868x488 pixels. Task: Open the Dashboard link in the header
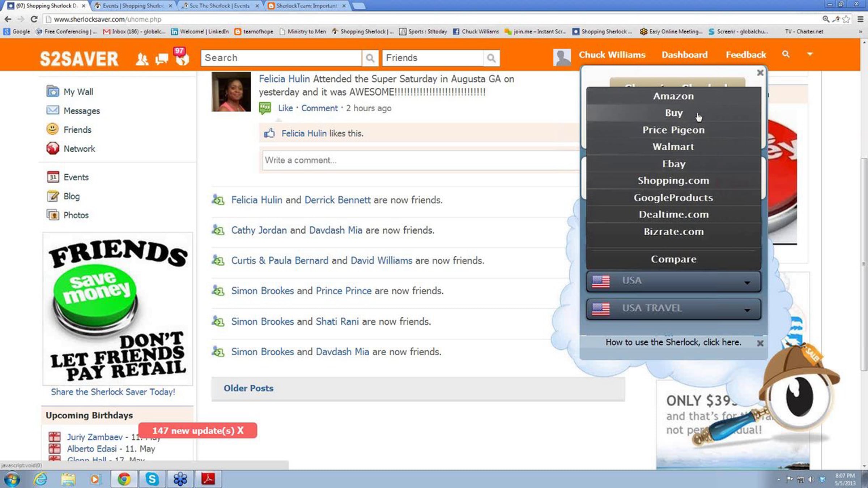pyautogui.click(x=684, y=55)
